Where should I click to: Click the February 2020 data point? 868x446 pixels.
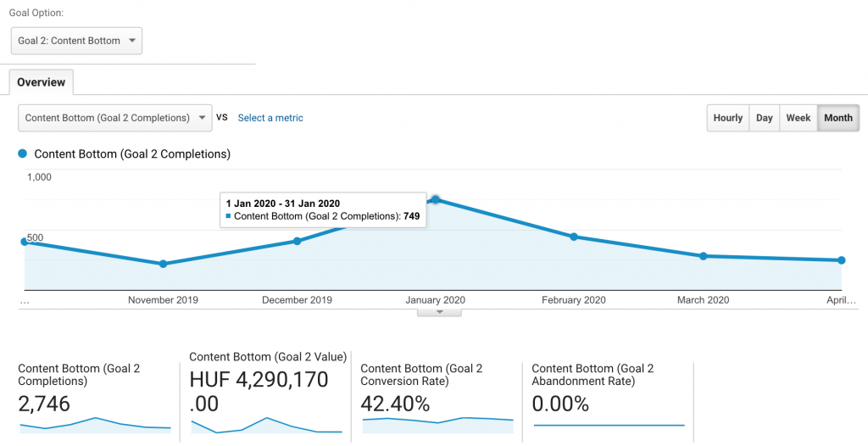[574, 237]
